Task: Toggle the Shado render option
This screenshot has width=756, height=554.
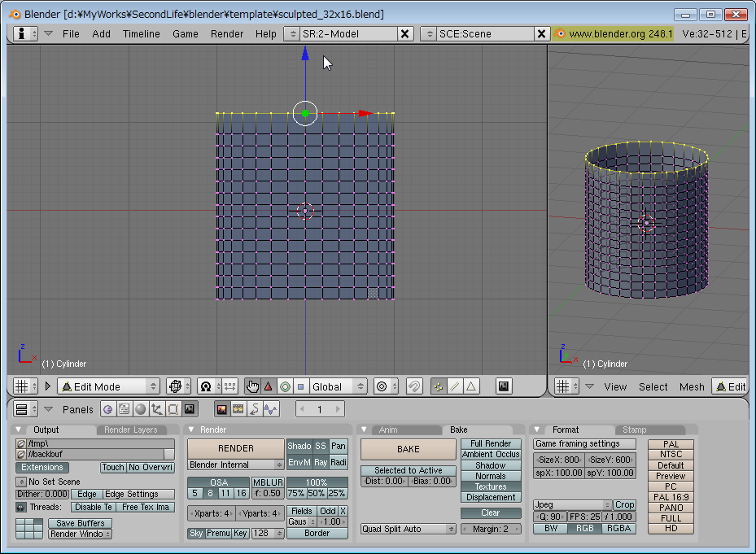Action: coord(299,447)
